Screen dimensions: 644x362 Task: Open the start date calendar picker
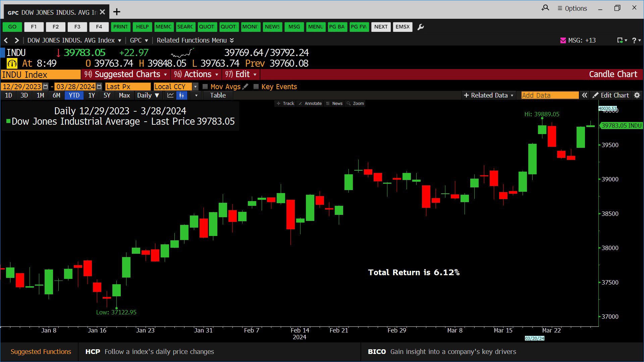click(x=46, y=86)
